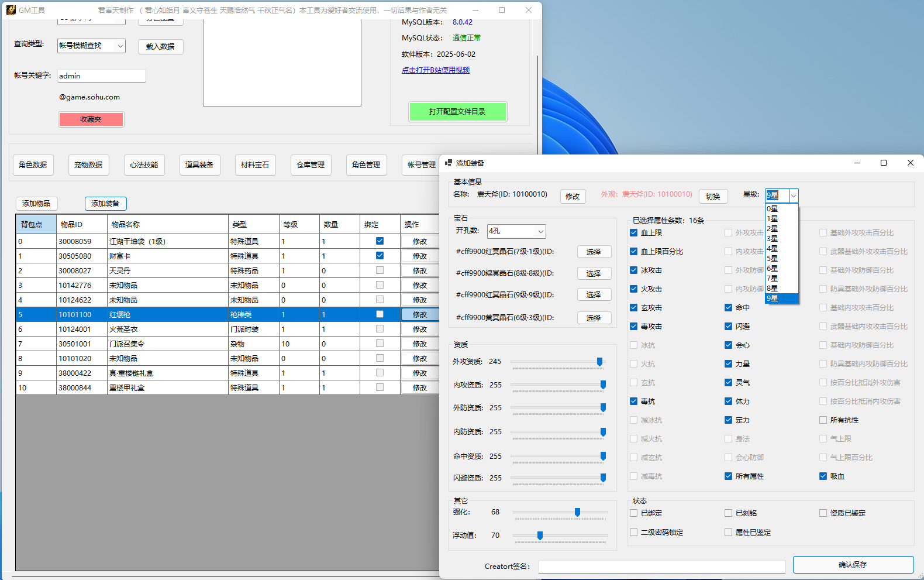The height and width of the screenshot is (580, 924).
Task: Click 修改 for the 火荒圣衣 row
Action: [420, 330]
